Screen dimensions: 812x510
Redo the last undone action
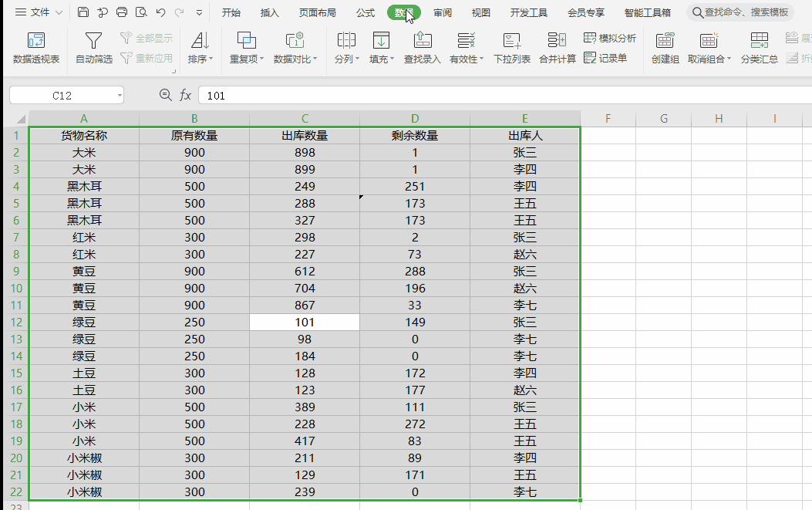point(179,12)
